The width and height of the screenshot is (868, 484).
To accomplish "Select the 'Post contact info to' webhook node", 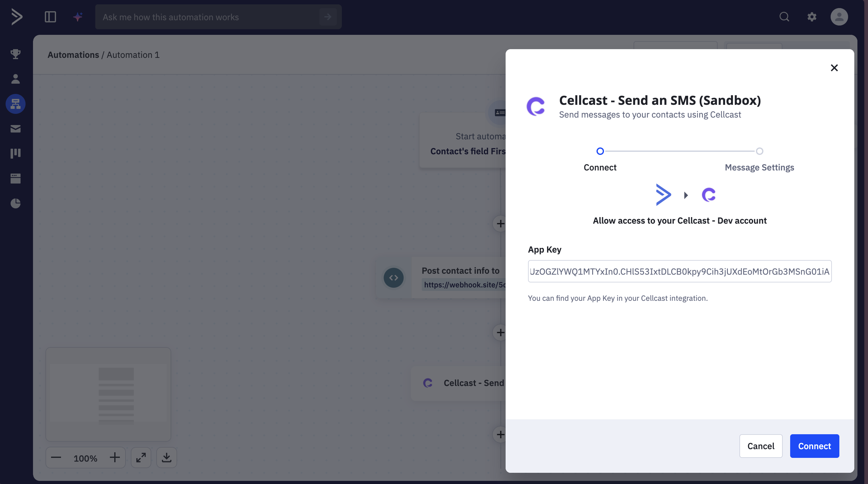I will [x=441, y=278].
